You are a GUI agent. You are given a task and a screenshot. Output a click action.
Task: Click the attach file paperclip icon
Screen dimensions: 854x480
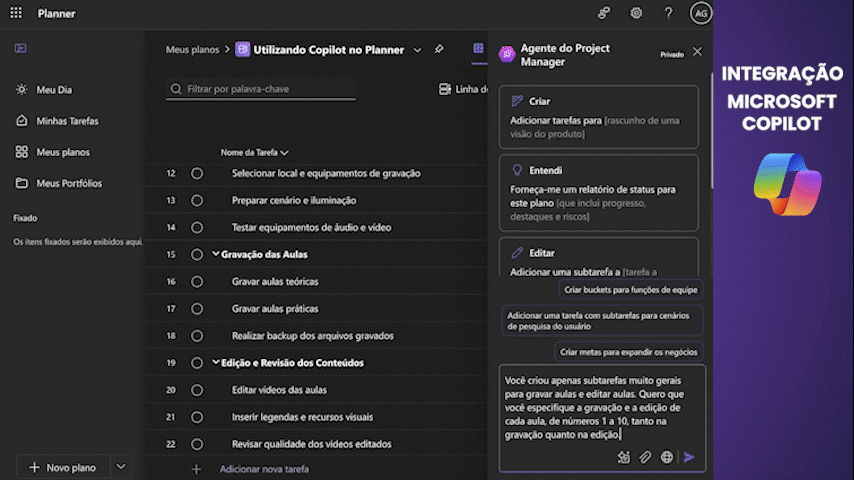(646, 457)
